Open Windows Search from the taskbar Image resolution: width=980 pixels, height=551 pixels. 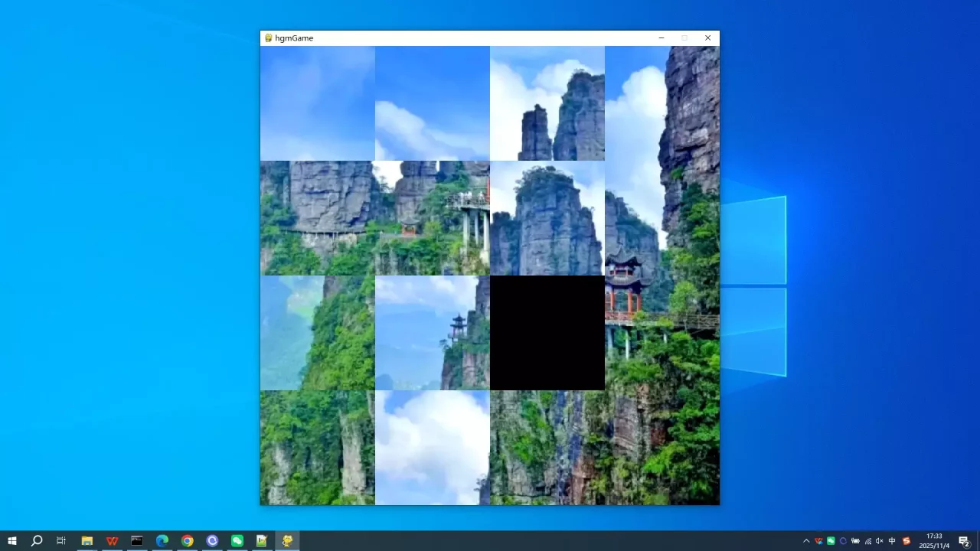[37, 541]
